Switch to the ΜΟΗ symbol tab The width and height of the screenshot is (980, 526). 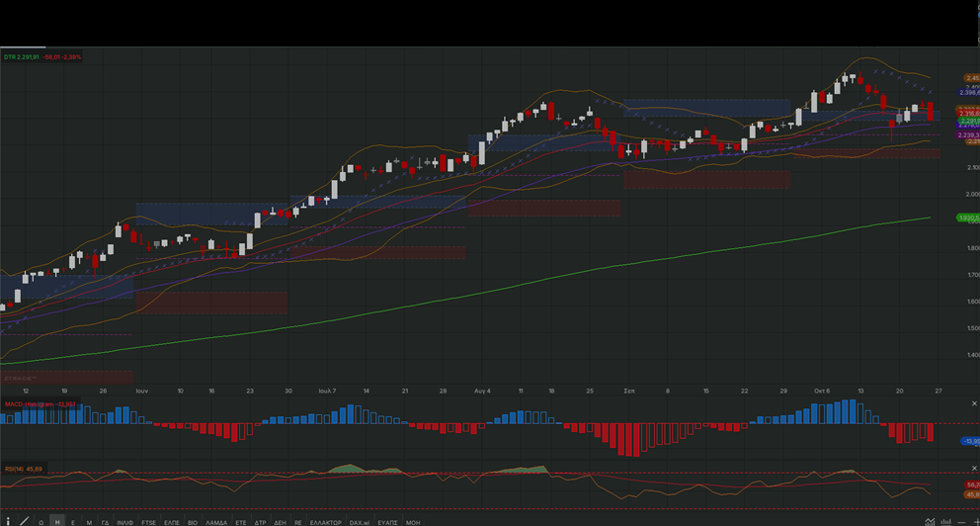pos(413,522)
